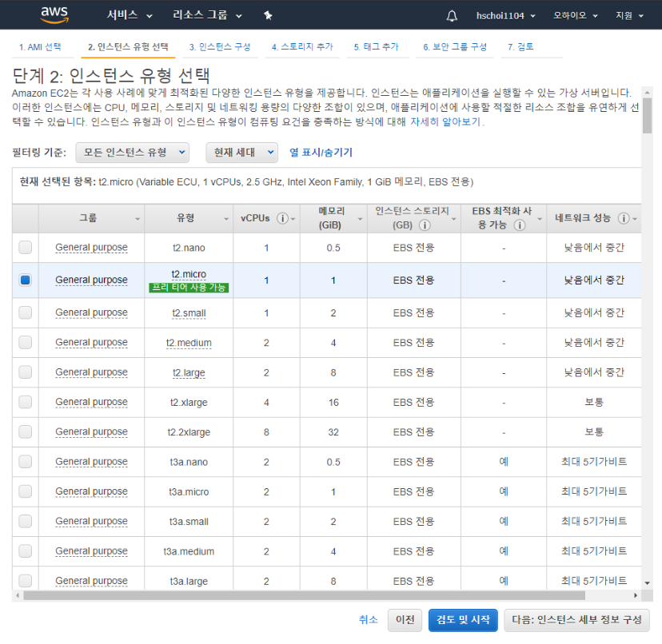Click the t2.xlarge type cell
Screen dimensions: 662x644
189,402
